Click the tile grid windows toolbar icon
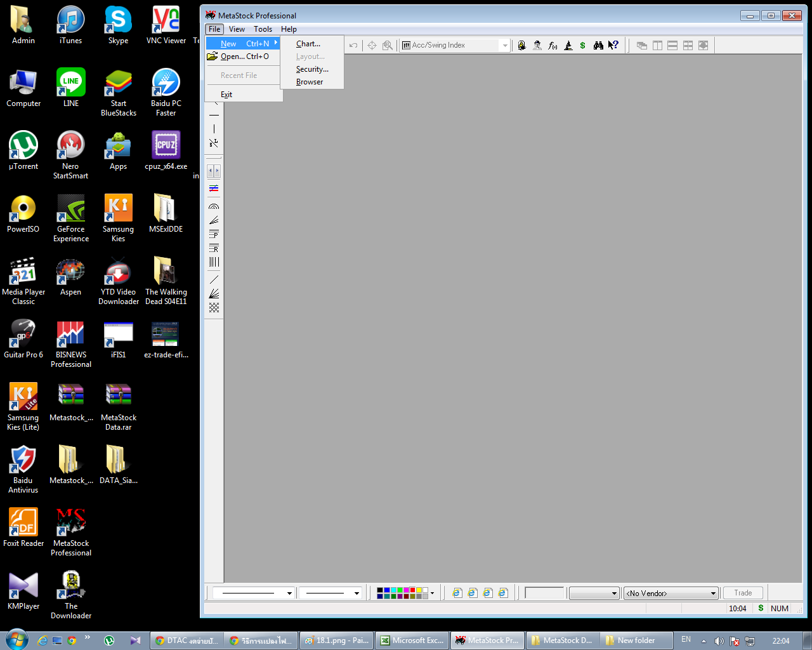The image size is (812, 650). click(688, 45)
